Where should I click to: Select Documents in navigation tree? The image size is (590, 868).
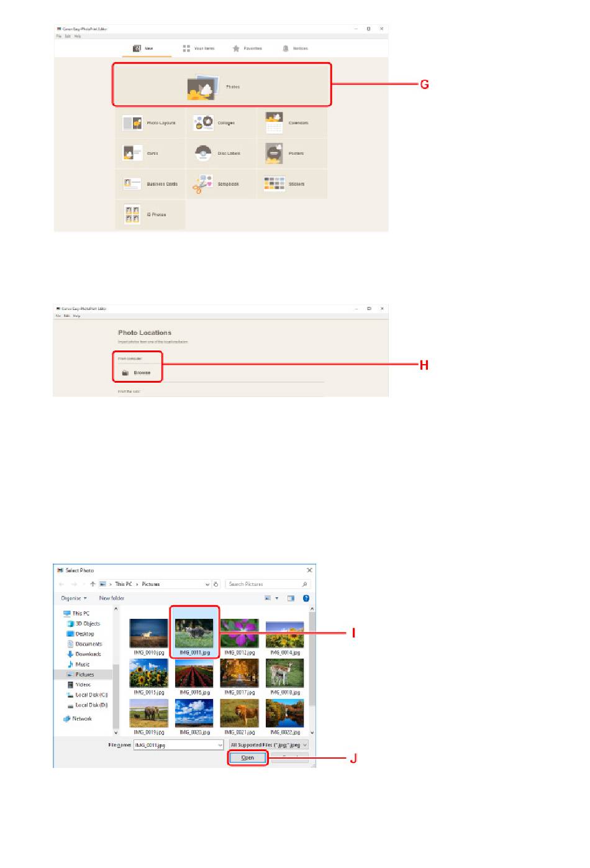[x=84, y=644]
